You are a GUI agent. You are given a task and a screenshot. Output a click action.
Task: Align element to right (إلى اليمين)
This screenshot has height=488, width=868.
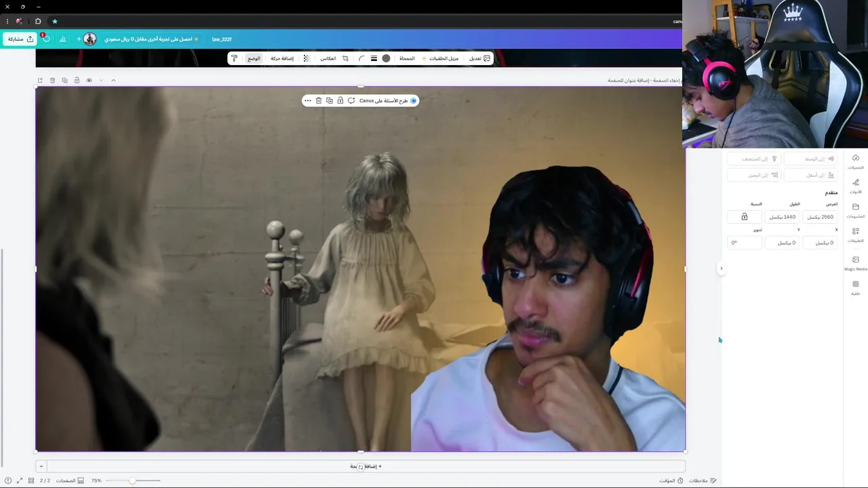(x=754, y=175)
